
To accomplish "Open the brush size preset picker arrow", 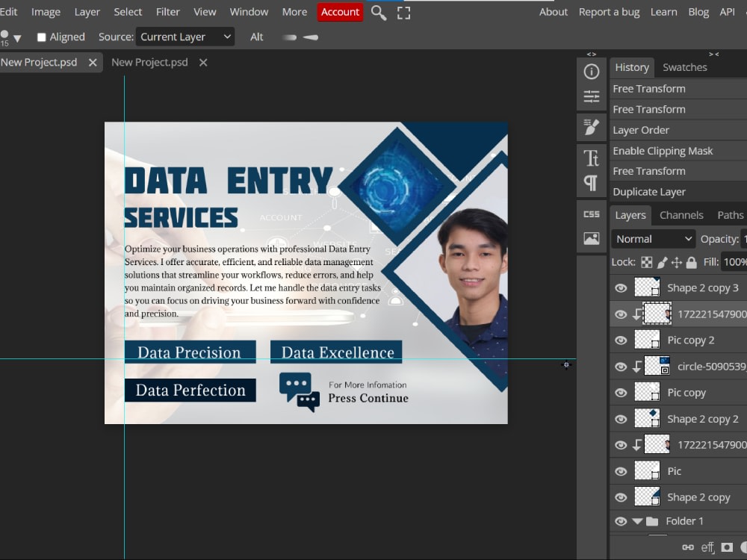I will point(18,38).
